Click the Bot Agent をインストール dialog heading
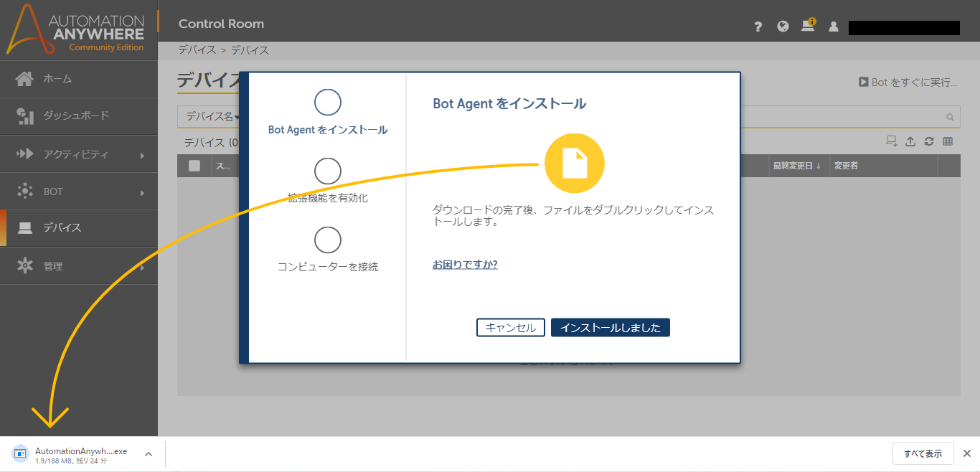This screenshot has height=472, width=980. click(x=509, y=104)
